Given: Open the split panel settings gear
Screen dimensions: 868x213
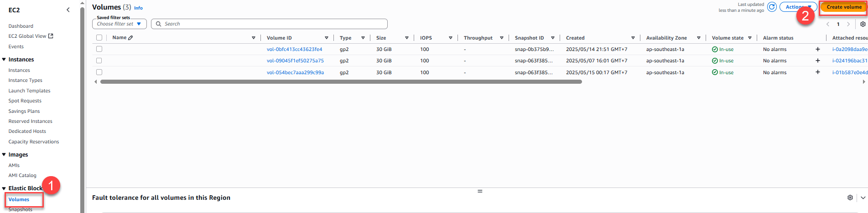Looking at the screenshot, I should click(x=850, y=198).
